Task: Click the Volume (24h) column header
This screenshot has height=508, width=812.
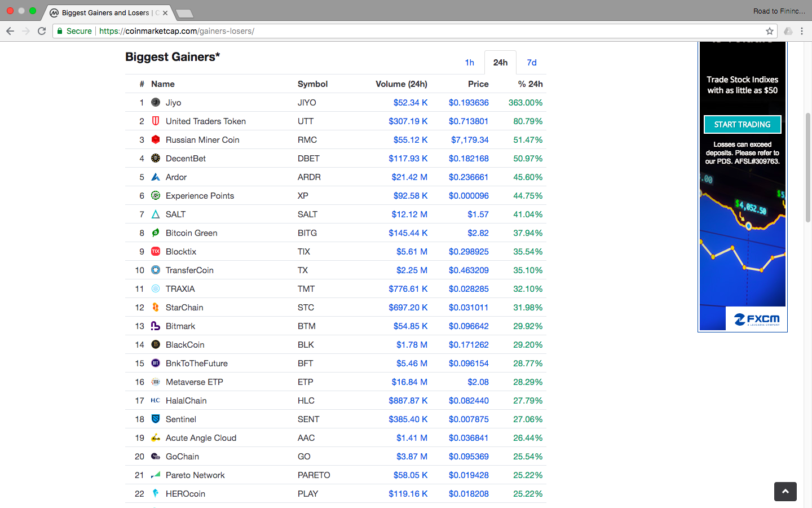Action: pyautogui.click(x=401, y=84)
